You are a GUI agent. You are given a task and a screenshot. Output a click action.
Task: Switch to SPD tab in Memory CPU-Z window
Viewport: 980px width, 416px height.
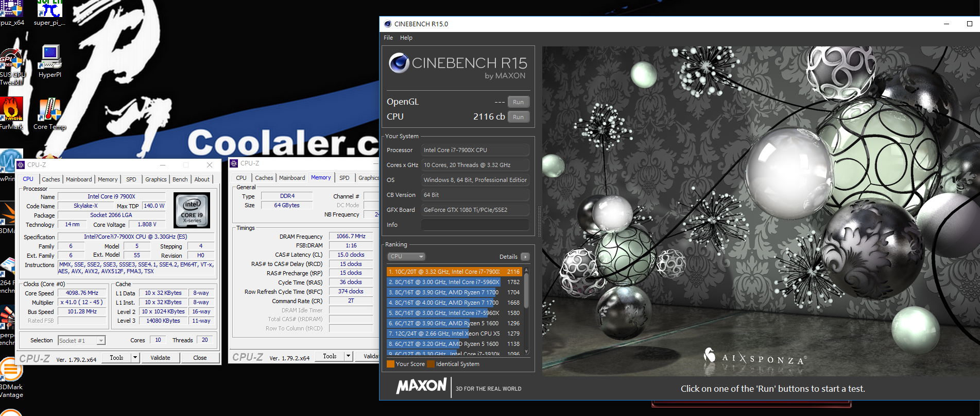tap(345, 178)
